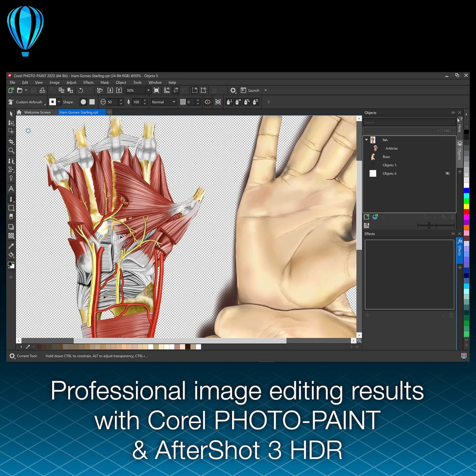This screenshot has width=476, height=476.
Task: Toggle Lock Transparency in Objects panel
Action: click(x=367, y=225)
